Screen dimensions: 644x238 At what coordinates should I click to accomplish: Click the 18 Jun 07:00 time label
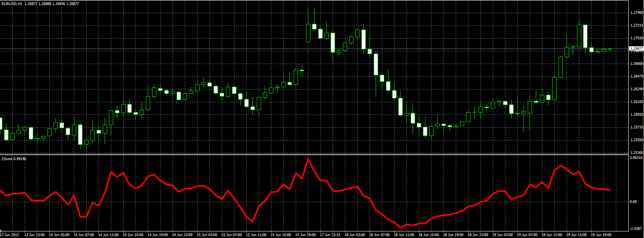379,235
